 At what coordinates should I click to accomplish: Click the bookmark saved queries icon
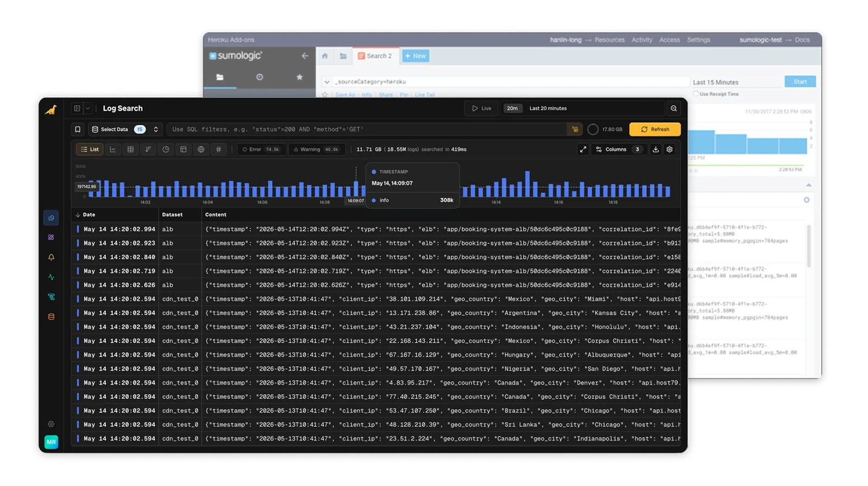click(x=78, y=129)
